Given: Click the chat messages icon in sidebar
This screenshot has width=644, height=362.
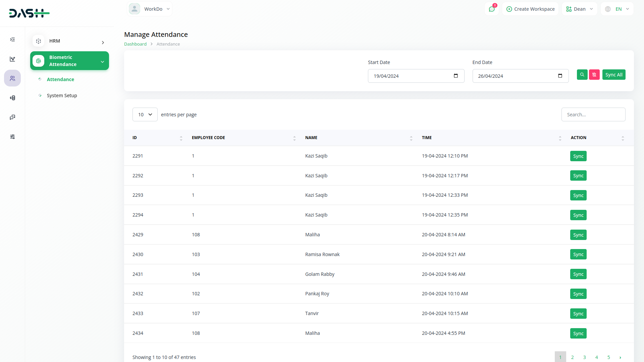Looking at the screenshot, I should (x=12, y=117).
